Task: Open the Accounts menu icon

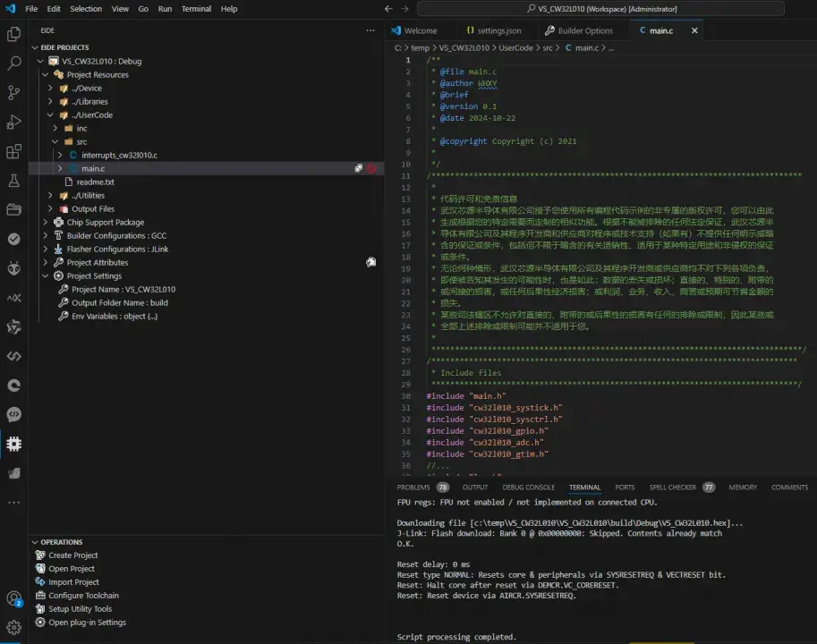Action: 14,598
